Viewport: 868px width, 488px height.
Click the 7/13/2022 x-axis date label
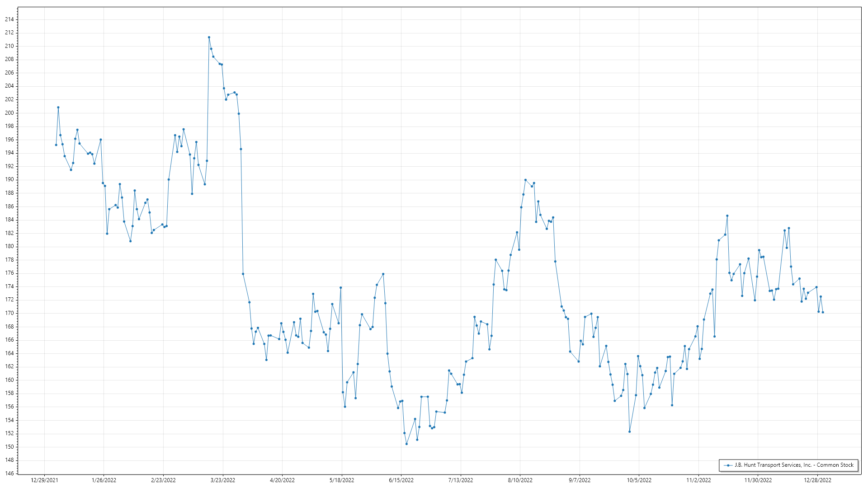pos(461,480)
